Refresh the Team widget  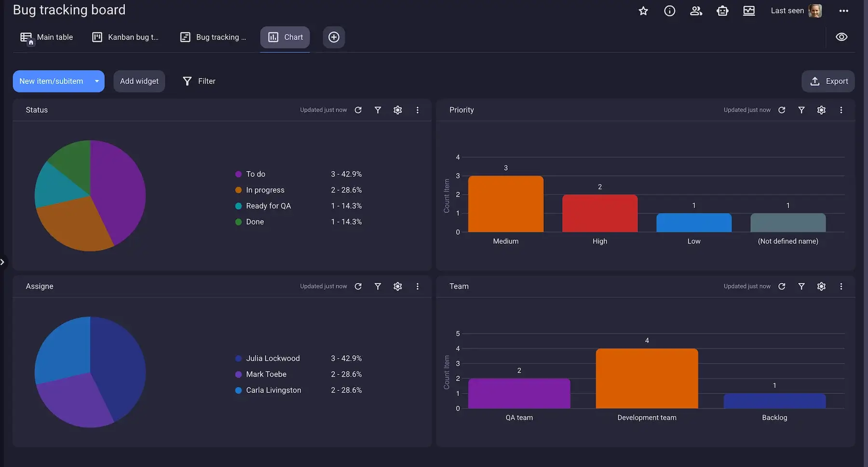782,286
